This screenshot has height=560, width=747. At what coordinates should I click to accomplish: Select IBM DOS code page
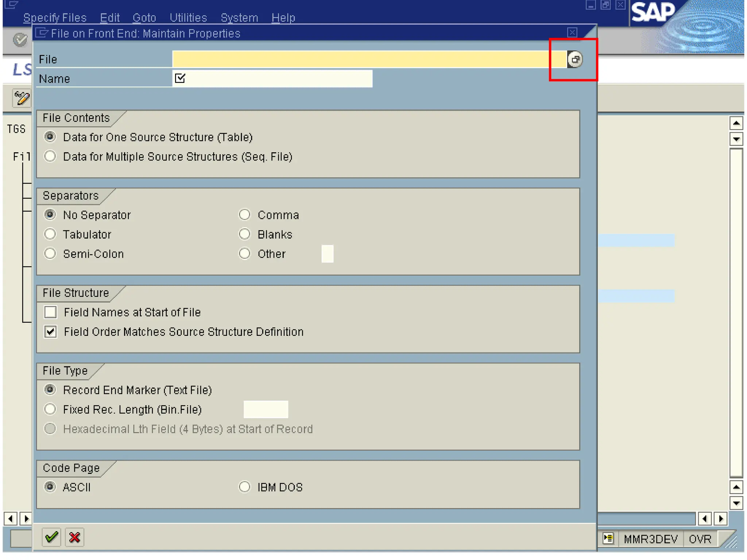click(x=244, y=487)
